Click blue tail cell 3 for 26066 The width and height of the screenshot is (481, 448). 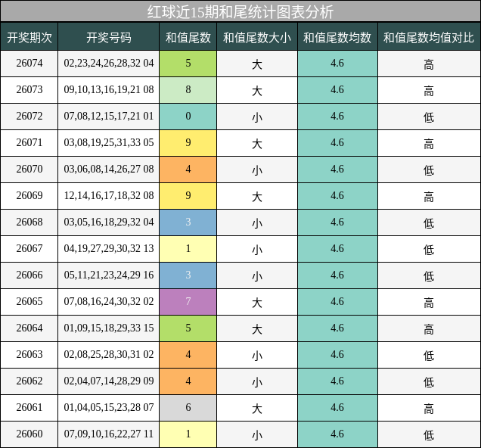[x=188, y=275]
